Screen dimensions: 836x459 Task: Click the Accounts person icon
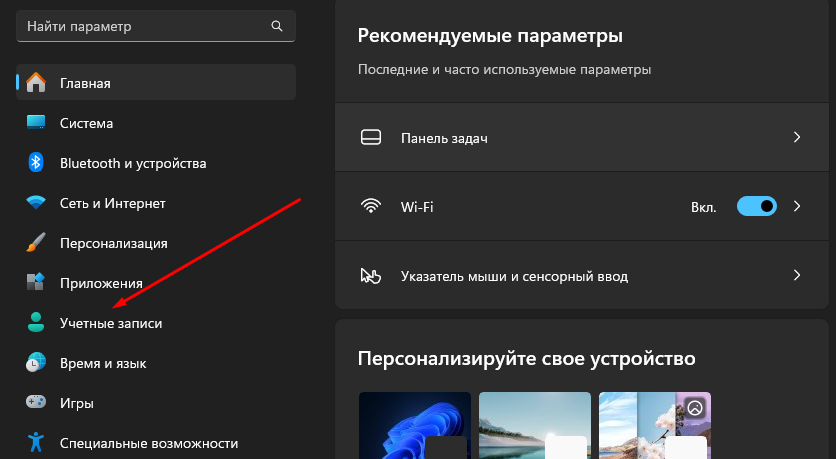pyautogui.click(x=36, y=323)
